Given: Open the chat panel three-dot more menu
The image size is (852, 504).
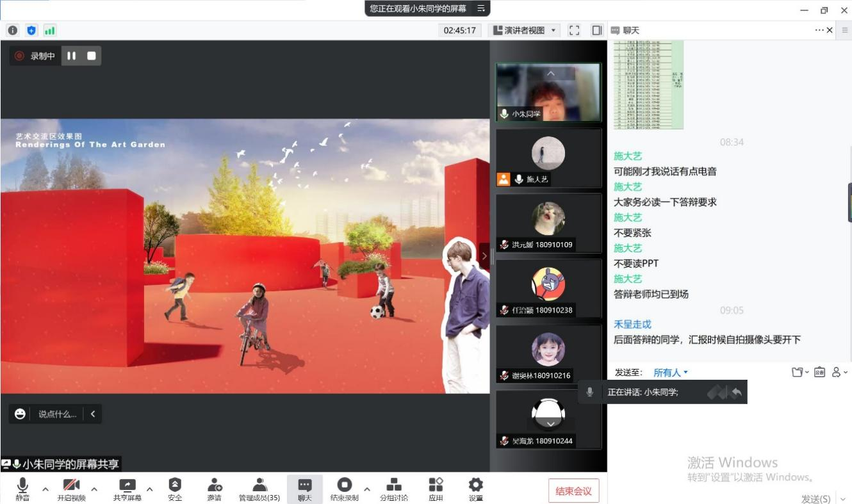Looking at the screenshot, I should 819,30.
